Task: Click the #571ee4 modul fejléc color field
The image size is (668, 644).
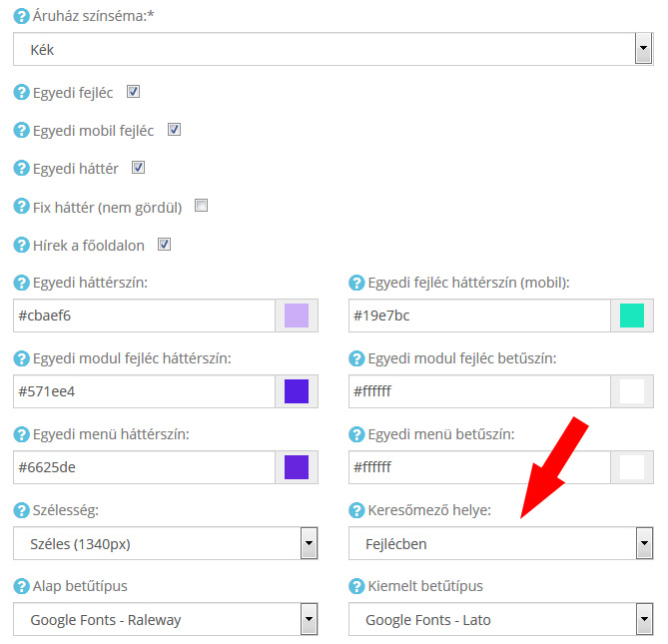Action: pos(145,391)
